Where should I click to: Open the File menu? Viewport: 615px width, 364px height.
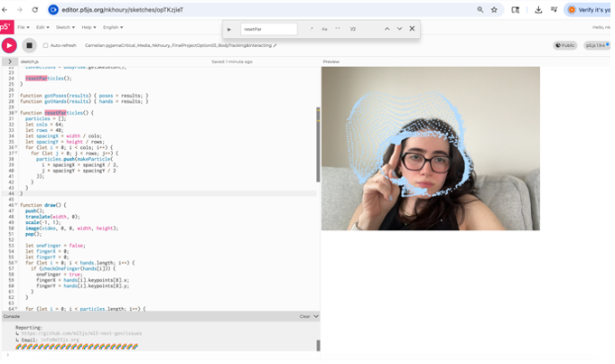23,27
